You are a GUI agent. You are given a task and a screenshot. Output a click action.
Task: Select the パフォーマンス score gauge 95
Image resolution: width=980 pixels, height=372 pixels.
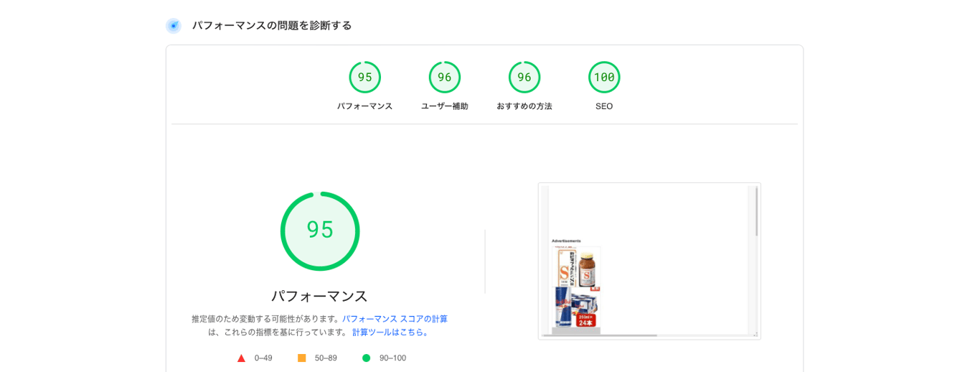coord(365,78)
